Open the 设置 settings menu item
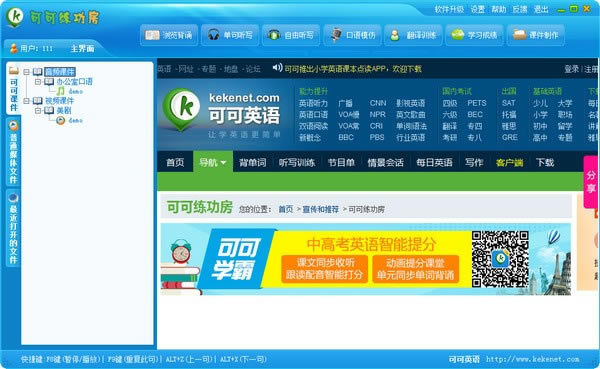Viewport: 600px width, 369px height. click(x=478, y=9)
